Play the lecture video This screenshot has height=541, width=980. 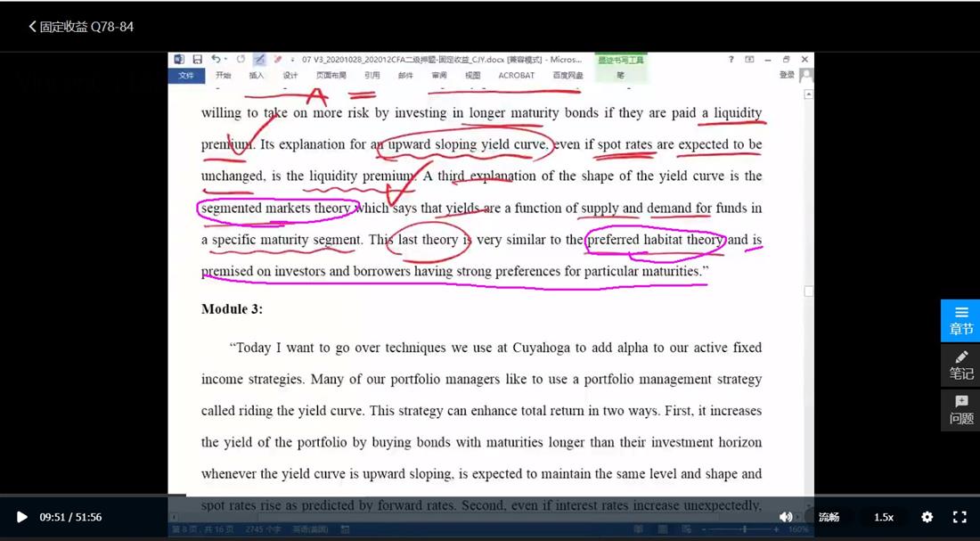(22, 517)
